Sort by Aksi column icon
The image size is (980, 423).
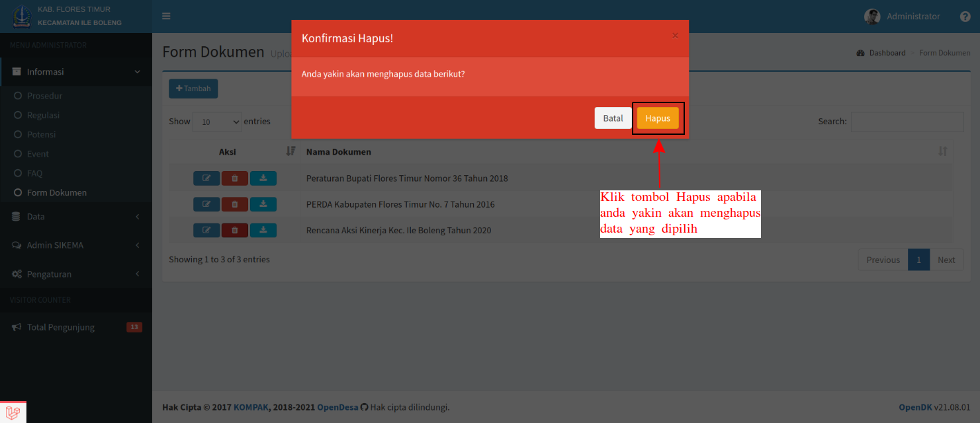click(x=290, y=151)
